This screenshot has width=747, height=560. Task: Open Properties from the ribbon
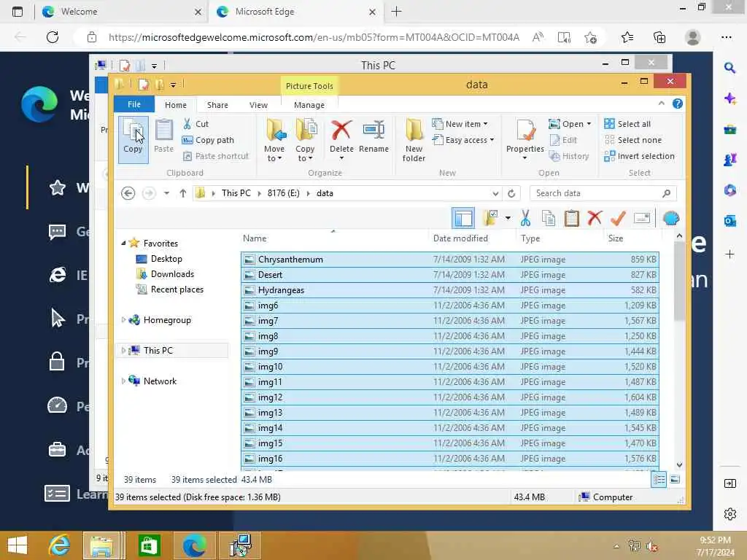[x=525, y=139]
